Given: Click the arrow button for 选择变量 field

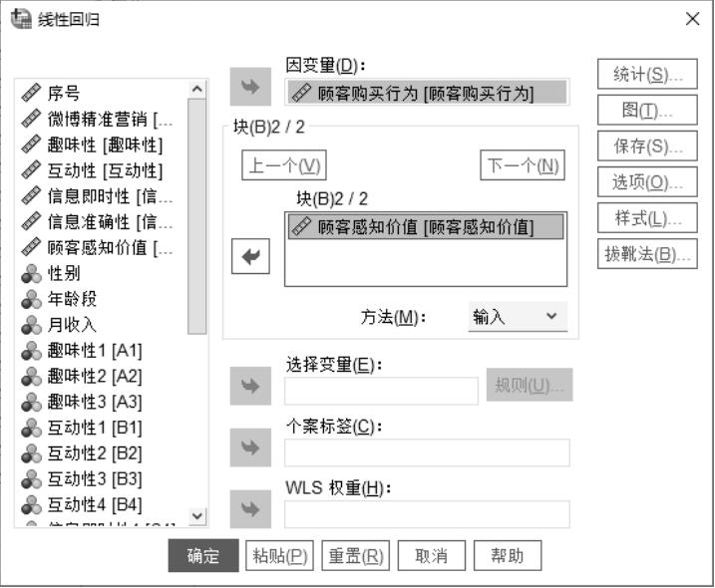Looking at the screenshot, I should click(x=250, y=386).
